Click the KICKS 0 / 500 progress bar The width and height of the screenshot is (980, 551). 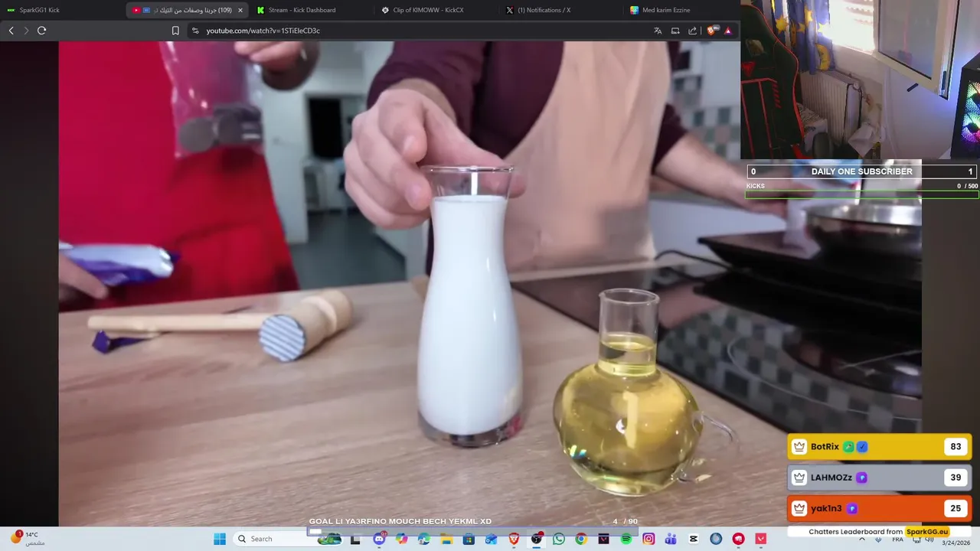tap(862, 194)
